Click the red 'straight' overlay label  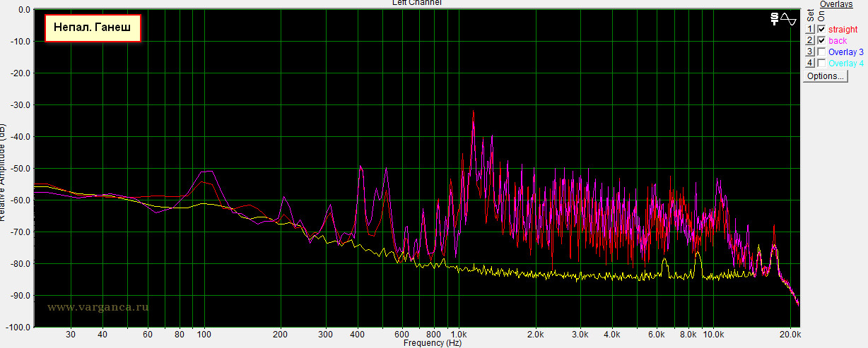pyautogui.click(x=843, y=30)
